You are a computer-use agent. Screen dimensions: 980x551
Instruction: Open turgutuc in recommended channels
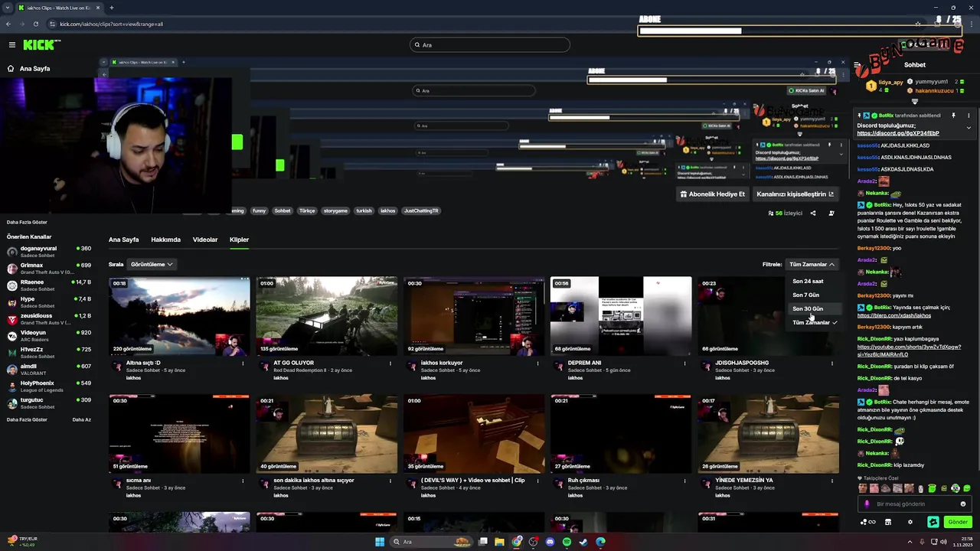pyautogui.click(x=49, y=403)
